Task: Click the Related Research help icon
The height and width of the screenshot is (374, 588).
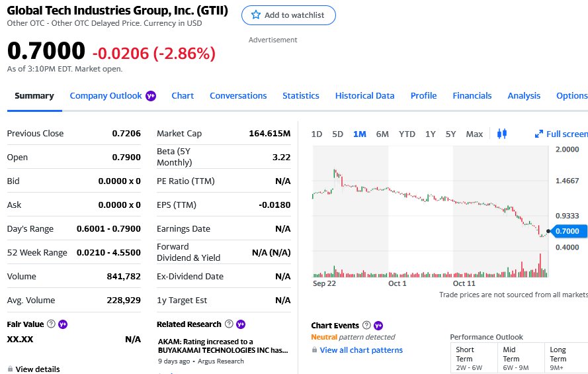Action: coord(229,324)
